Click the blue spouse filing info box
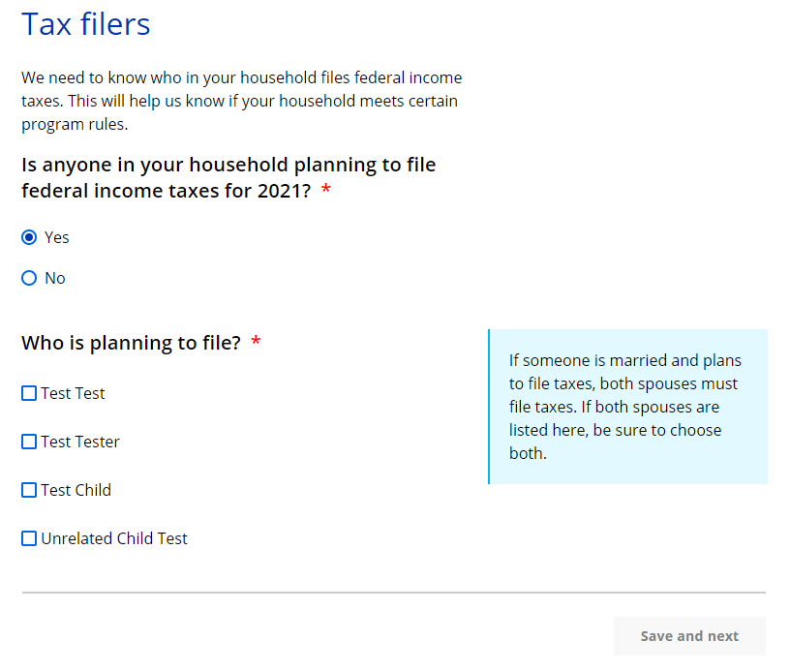The image size is (790, 672). 627,406
